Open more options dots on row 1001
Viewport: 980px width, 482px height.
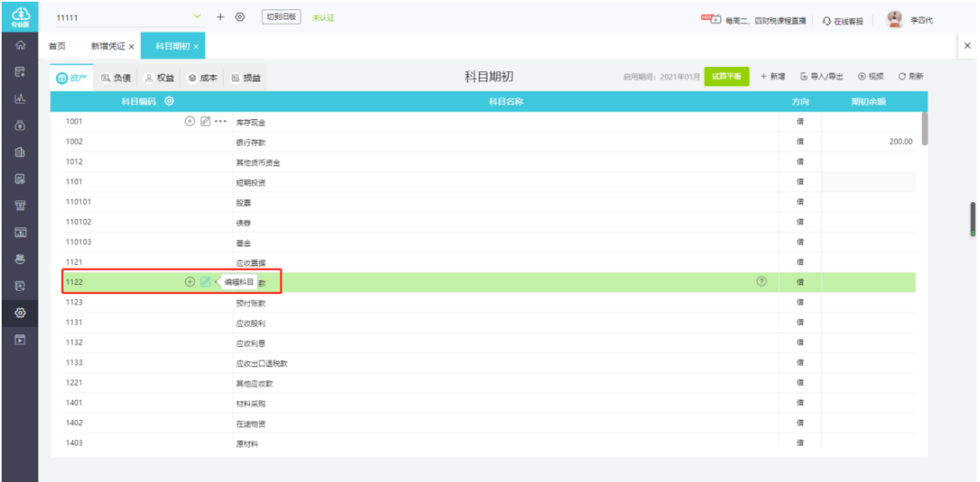tap(220, 122)
